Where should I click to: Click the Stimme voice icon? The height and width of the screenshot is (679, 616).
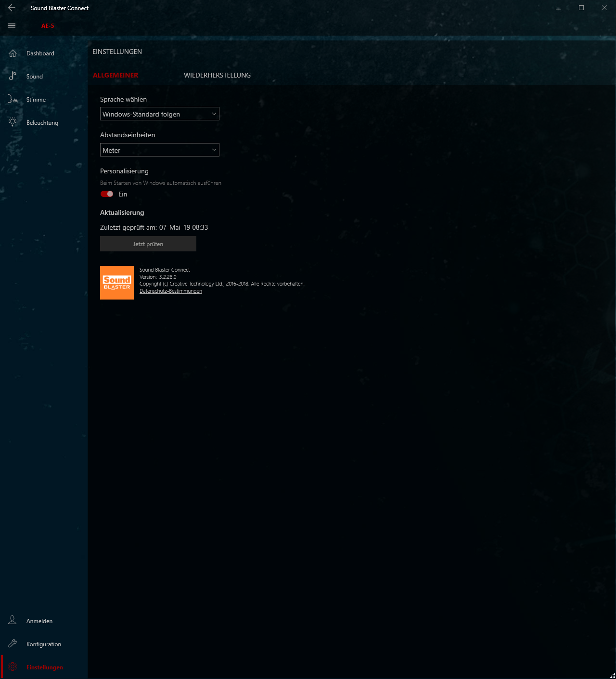(x=13, y=99)
